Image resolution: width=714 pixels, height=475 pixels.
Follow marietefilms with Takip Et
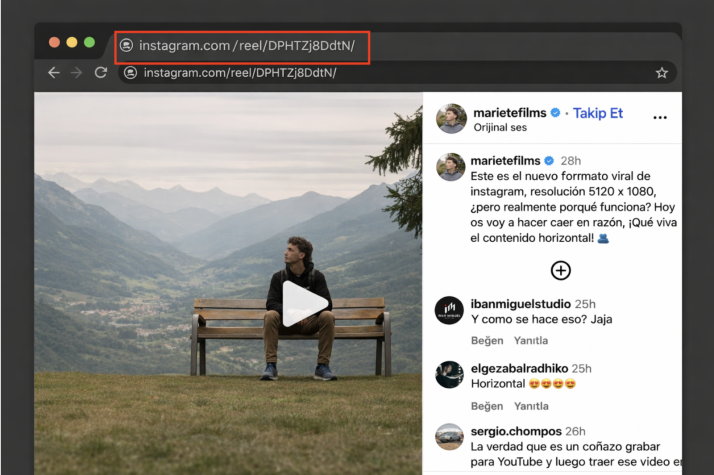tap(597, 113)
